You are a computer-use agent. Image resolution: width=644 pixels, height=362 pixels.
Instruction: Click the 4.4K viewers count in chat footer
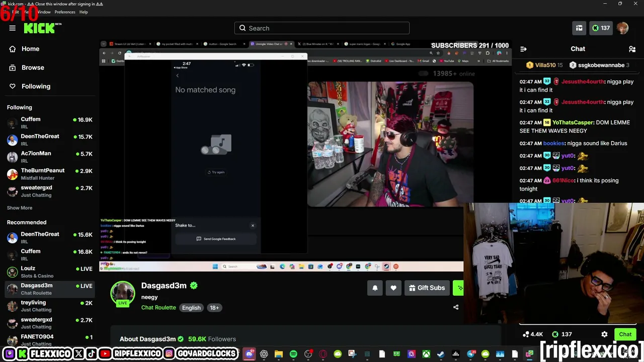click(x=533, y=334)
